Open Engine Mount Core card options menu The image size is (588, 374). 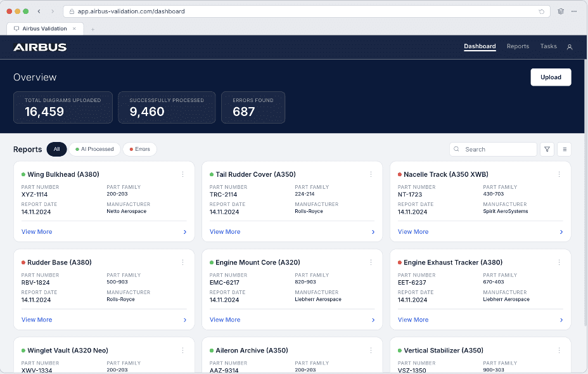click(x=371, y=262)
